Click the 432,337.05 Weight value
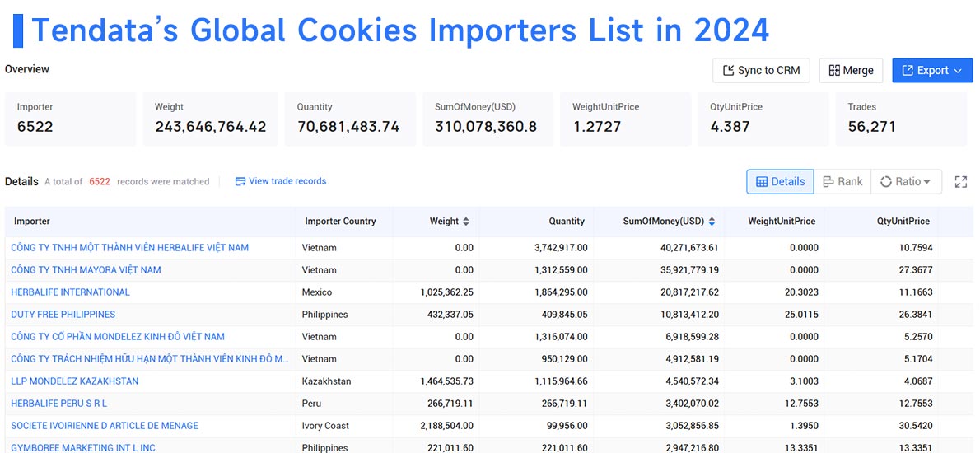The width and height of the screenshot is (980, 453). pyautogui.click(x=450, y=315)
